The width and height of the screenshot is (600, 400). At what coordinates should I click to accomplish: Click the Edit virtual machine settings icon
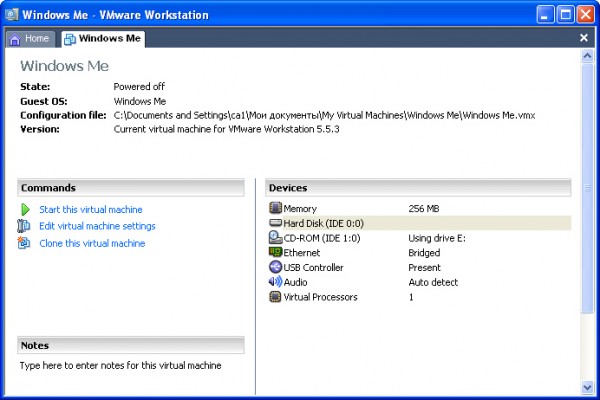click(x=25, y=226)
